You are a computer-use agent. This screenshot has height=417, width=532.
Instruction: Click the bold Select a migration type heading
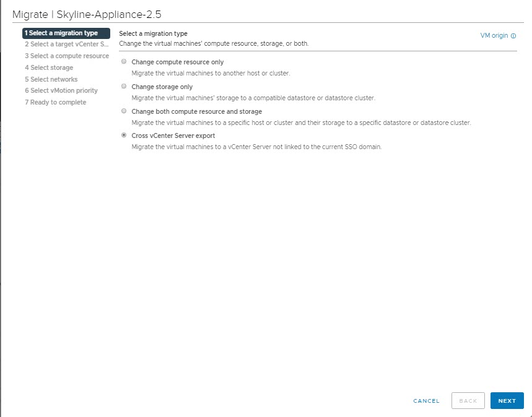click(x=153, y=33)
